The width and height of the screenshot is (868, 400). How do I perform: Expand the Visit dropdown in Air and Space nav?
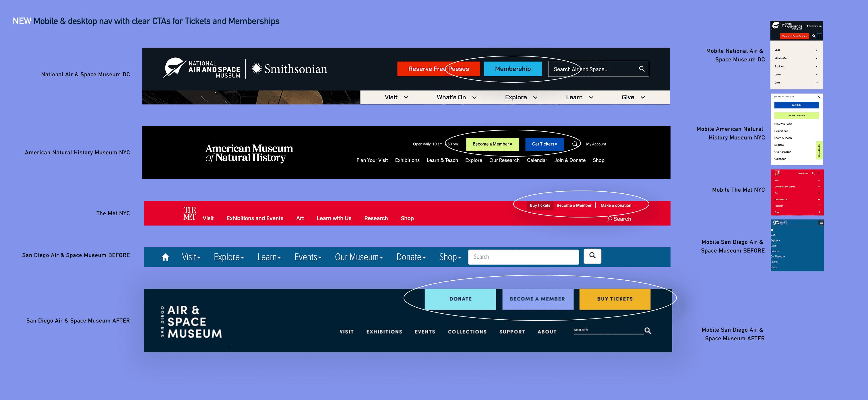(396, 97)
